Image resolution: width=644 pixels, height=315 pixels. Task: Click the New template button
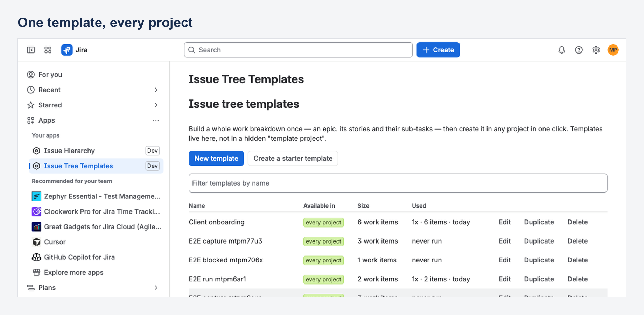[x=216, y=158]
